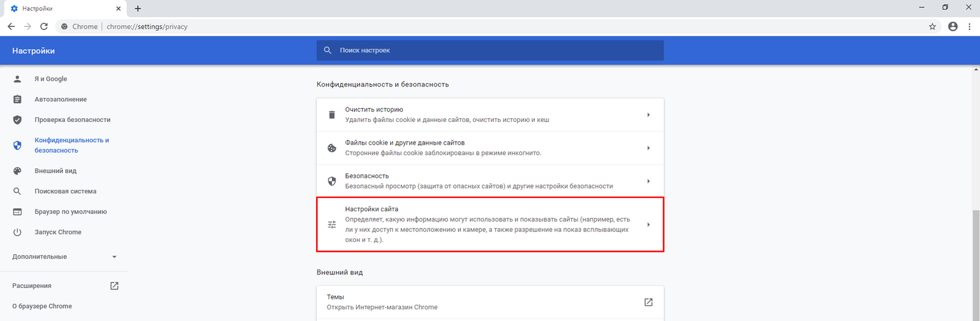The image size is (980, 321).
Task: Click the sliders icon in Настройки сайта
Action: pyautogui.click(x=332, y=224)
